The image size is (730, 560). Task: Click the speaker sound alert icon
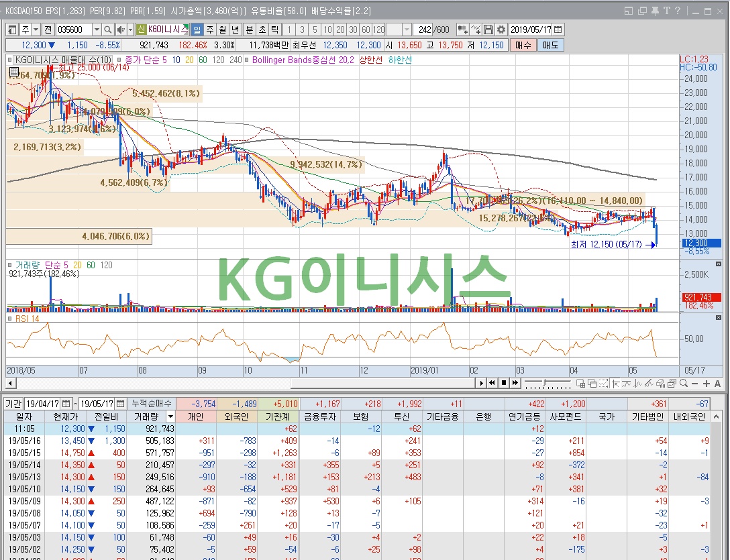tap(121, 30)
